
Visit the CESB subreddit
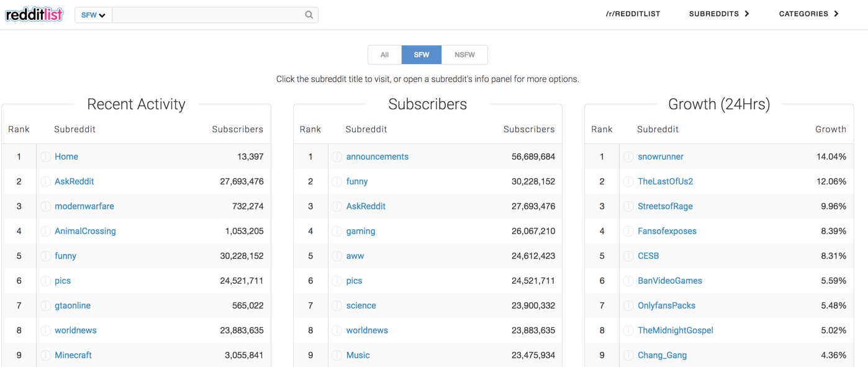point(648,256)
